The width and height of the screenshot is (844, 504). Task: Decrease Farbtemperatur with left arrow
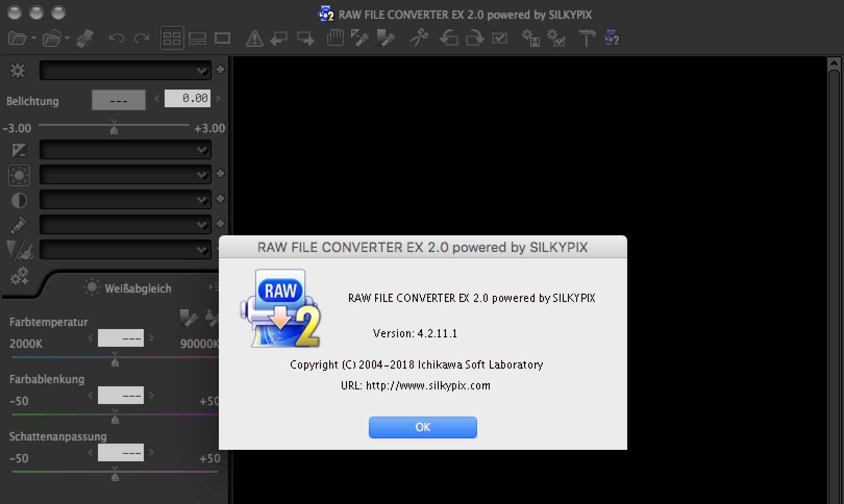[x=90, y=338]
